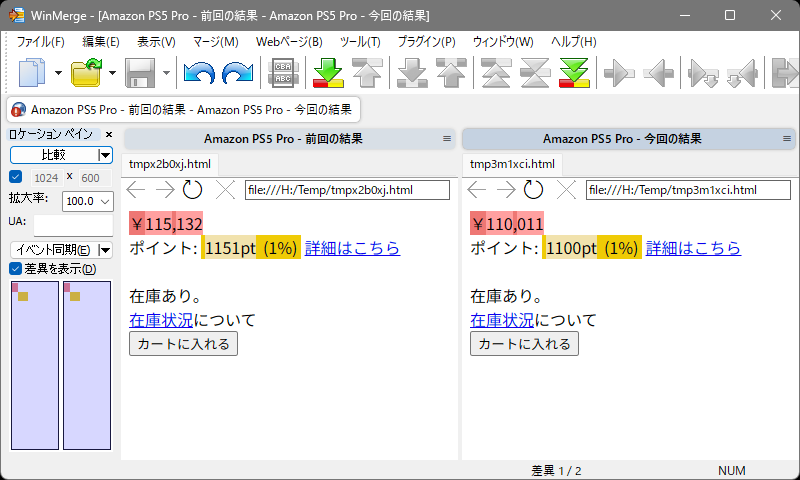Click the previous conflict up arrow icon
Viewport: 800px width, 480px height.
pos(451,72)
